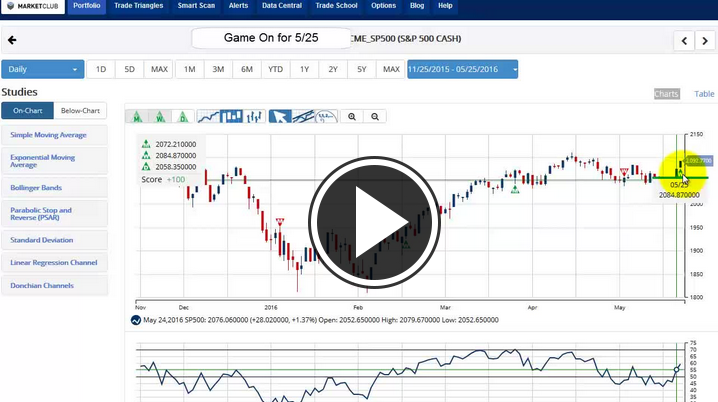Click the red triangle marker near May
This screenshot has height=402, width=718.
[x=624, y=172]
